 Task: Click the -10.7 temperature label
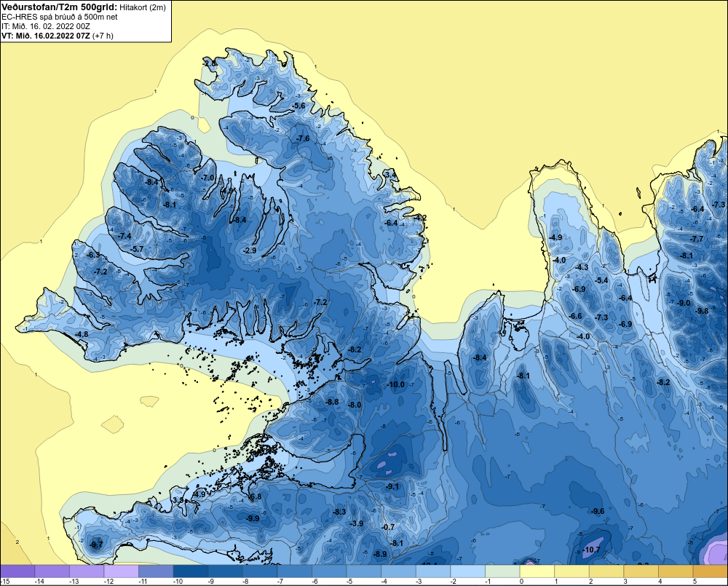click(591, 550)
